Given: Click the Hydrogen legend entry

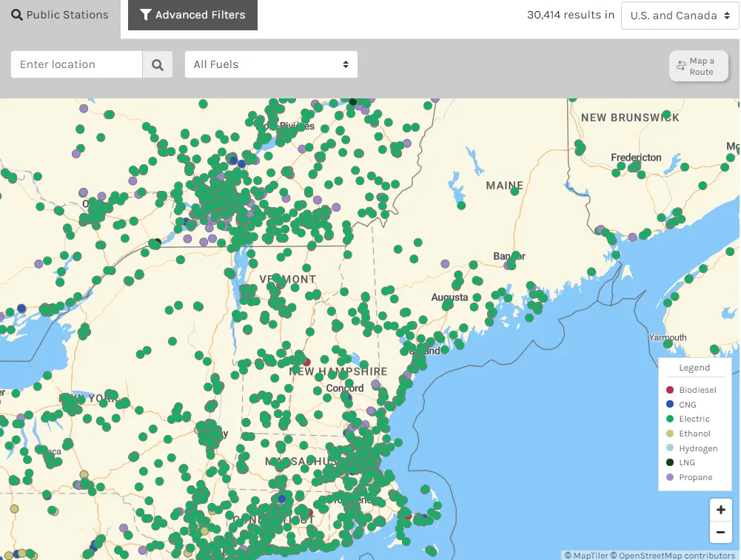Looking at the screenshot, I should pos(692,448).
